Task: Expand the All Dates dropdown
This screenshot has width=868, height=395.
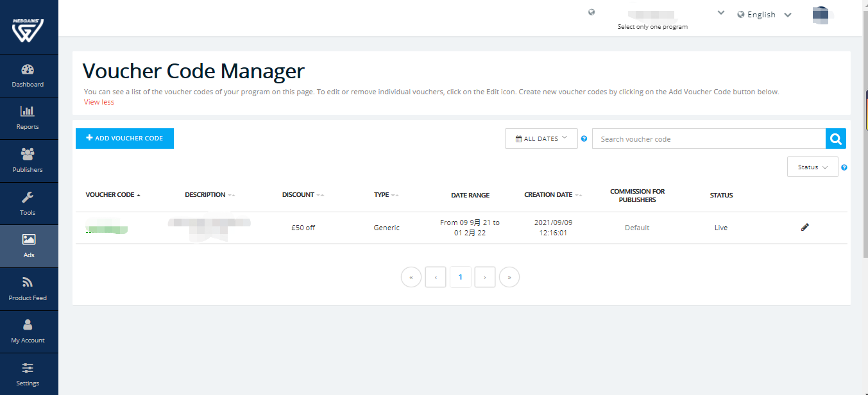Action: [541, 139]
